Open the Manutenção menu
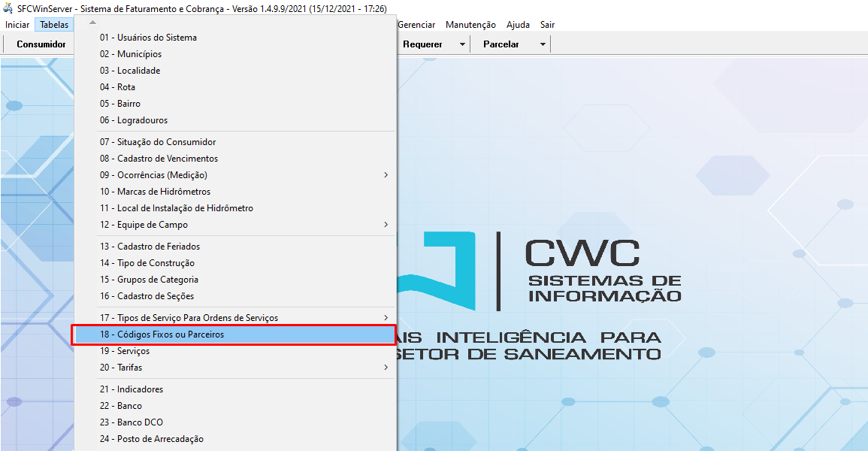The height and width of the screenshot is (451, 868). pos(470,25)
